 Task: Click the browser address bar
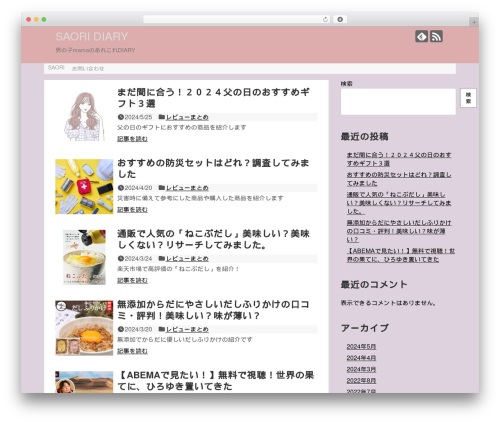[237, 19]
